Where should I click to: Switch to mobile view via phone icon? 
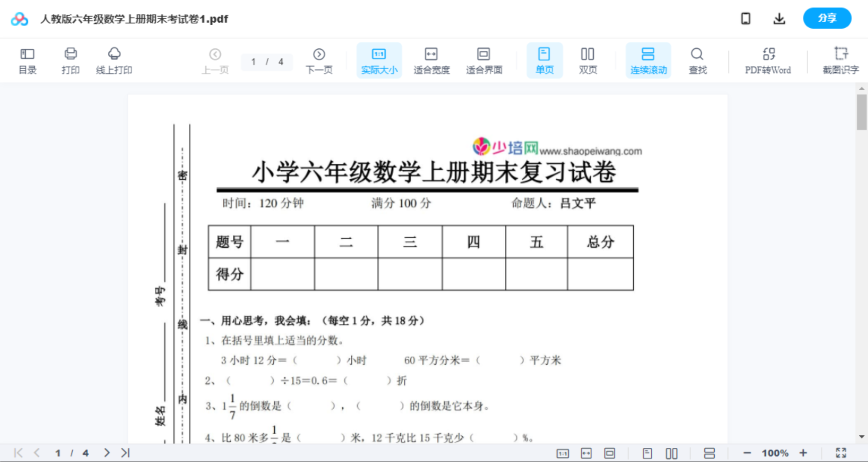pyautogui.click(x=745, y=18)
